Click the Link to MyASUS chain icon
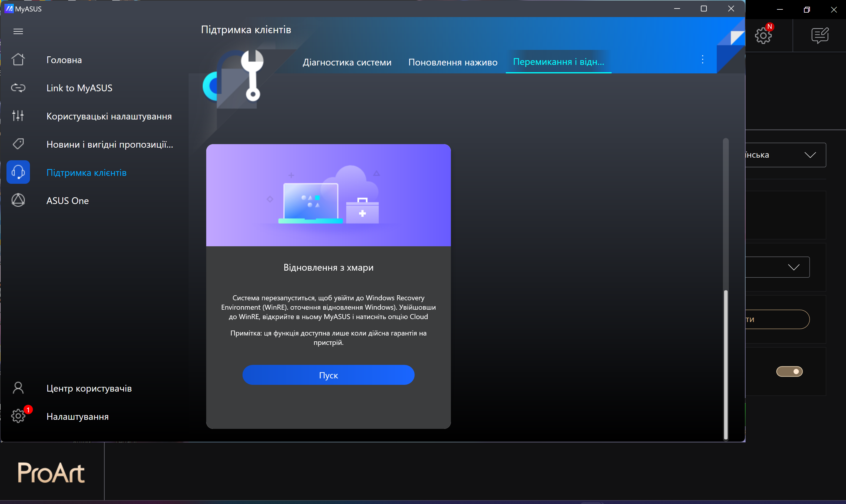The width and height of the screenshot is (846, 504). [18, 88]
